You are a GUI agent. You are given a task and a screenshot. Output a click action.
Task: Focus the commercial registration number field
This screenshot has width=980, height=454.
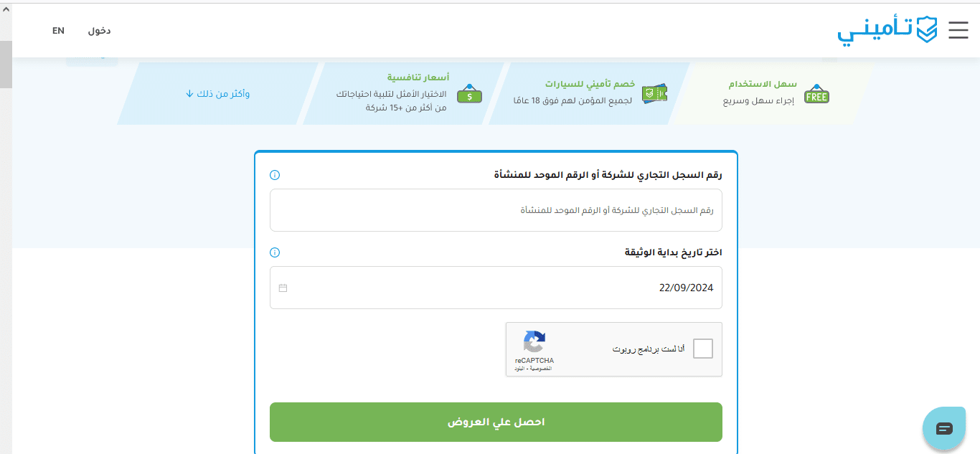(x=496, y=210)
